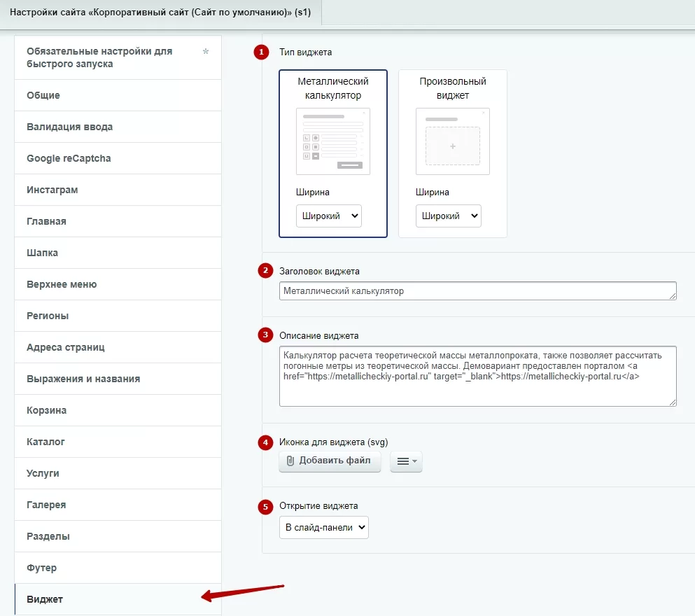Focus the 'Заголовок виджета' title field
This screenshot has height=616, width=695.
[478, 291]
